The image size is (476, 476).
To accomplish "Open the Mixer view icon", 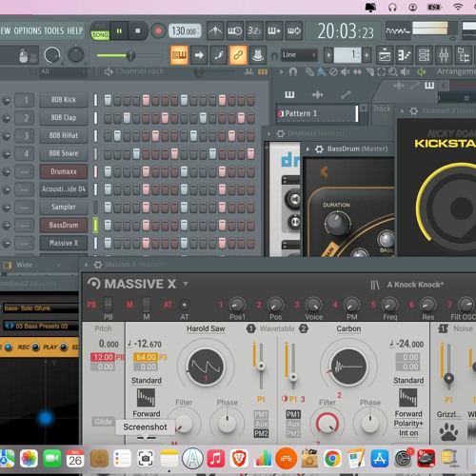I will (x=444, y=55).
